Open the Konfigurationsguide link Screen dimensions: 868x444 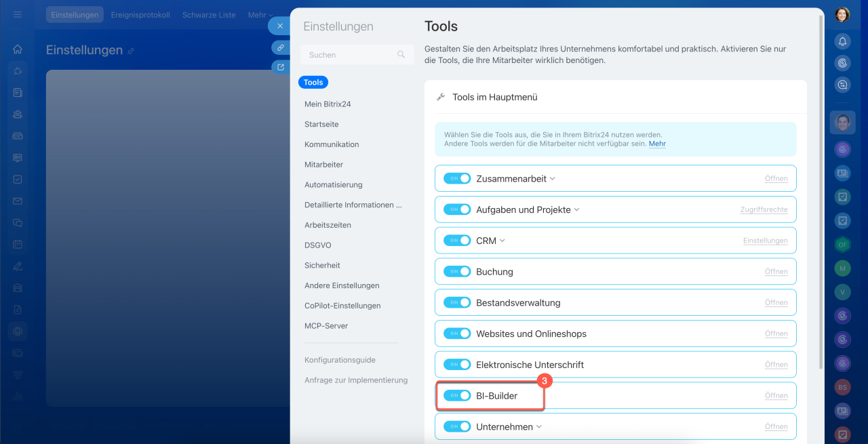[340, 360]
